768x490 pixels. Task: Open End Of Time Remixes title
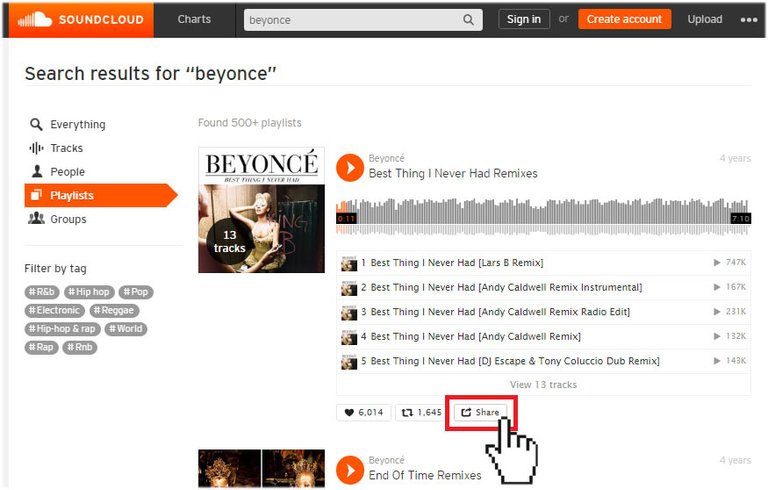425,475
